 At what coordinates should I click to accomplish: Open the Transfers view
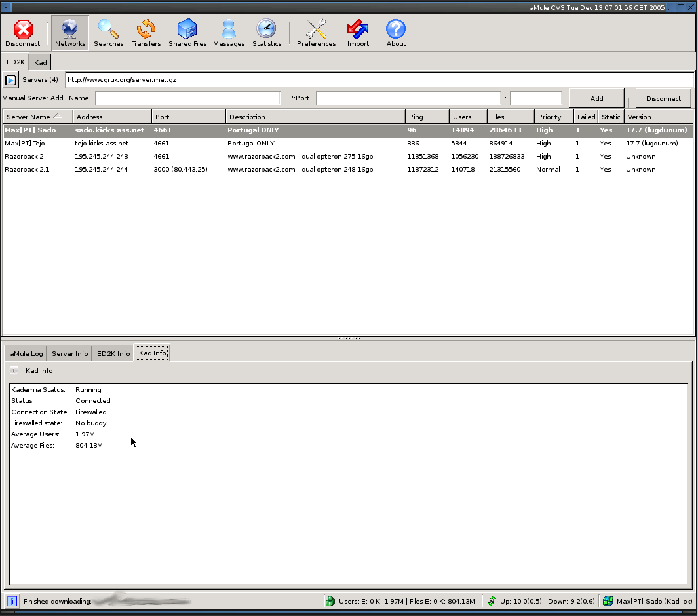coord(146,33)
